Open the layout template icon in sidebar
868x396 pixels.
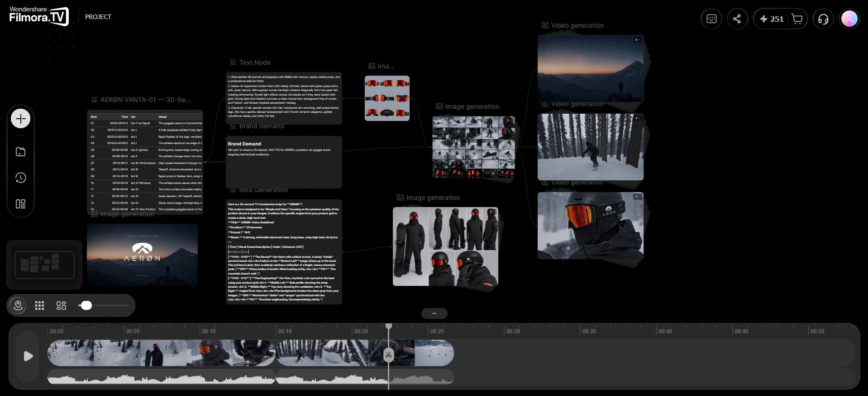20,204
